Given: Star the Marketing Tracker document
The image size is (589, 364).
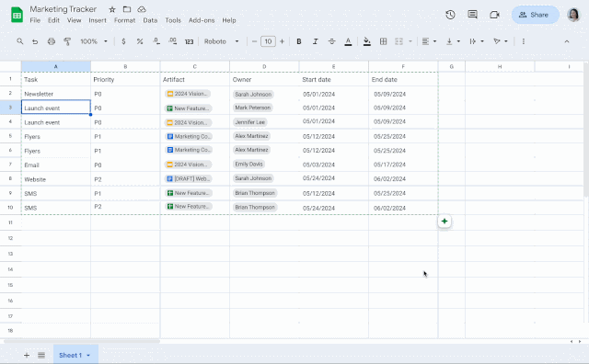Looking at the screenshot, I should [112, 9].
